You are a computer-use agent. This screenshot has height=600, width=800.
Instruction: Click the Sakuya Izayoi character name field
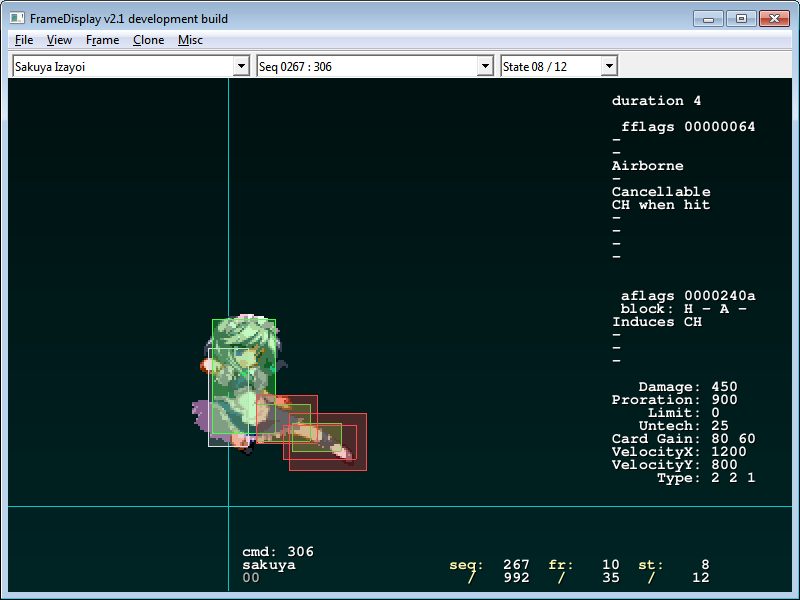[120, 66]
